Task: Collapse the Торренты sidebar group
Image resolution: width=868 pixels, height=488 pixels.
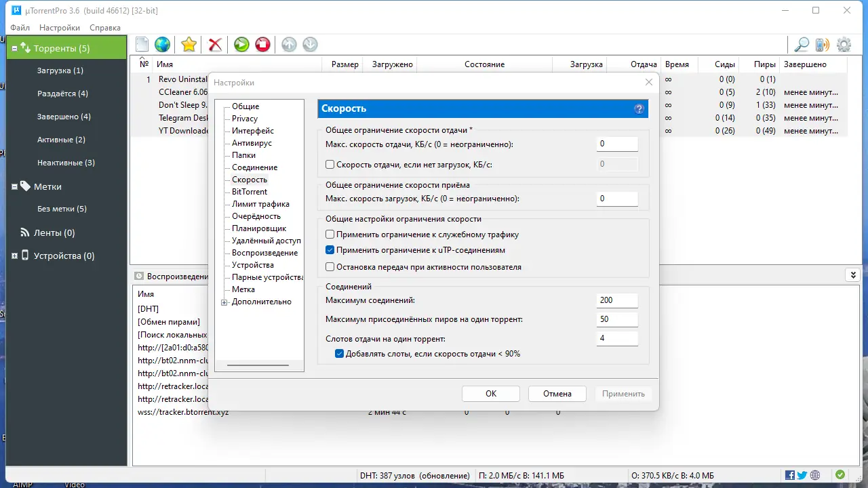Action: (14, 48)
